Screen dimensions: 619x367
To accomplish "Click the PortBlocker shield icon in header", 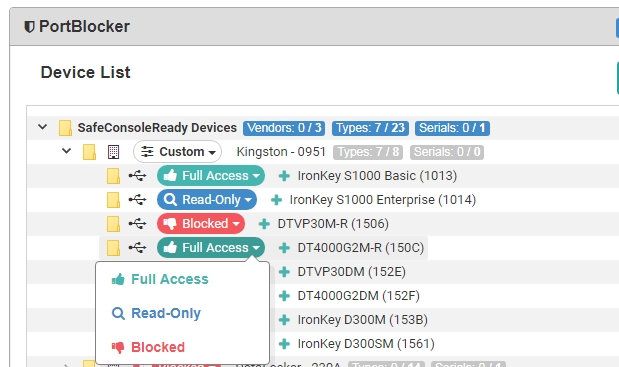I will pos(29,27).
